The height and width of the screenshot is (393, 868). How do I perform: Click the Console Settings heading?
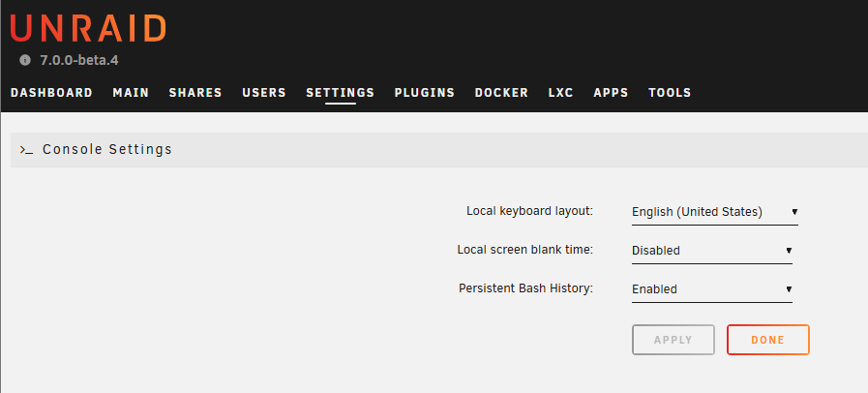107,149
